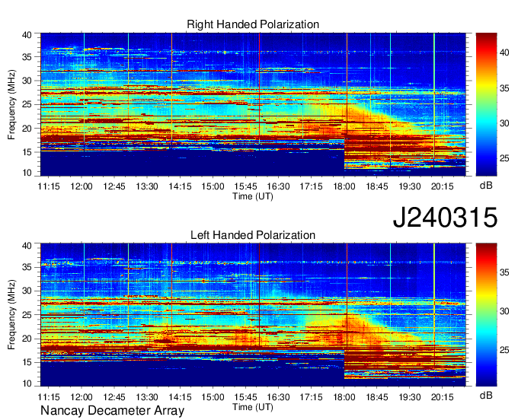The height and width of the screenshot is (420, 518).
Task: Click the "dB" unit under top color bar
Action: tap(486, 186)
